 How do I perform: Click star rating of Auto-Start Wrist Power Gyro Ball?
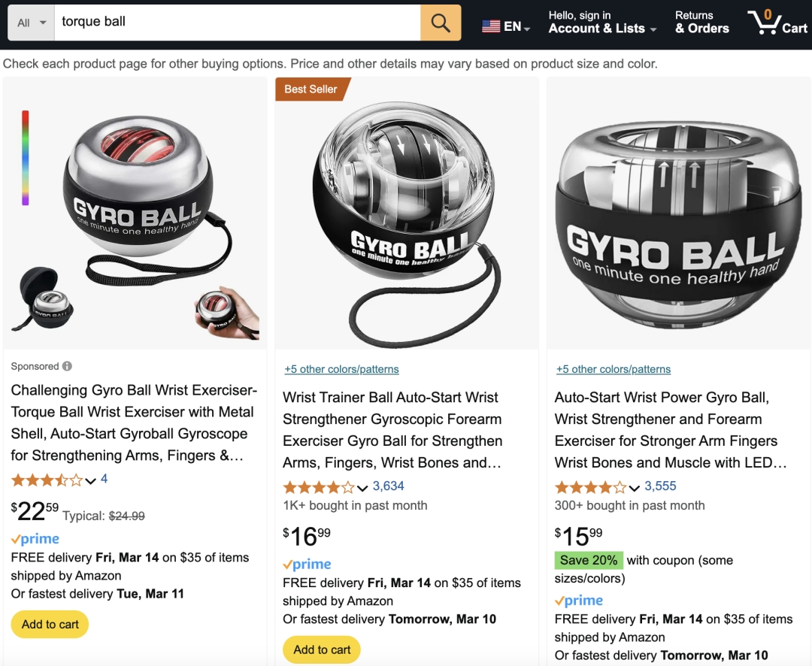coord(590,486)
